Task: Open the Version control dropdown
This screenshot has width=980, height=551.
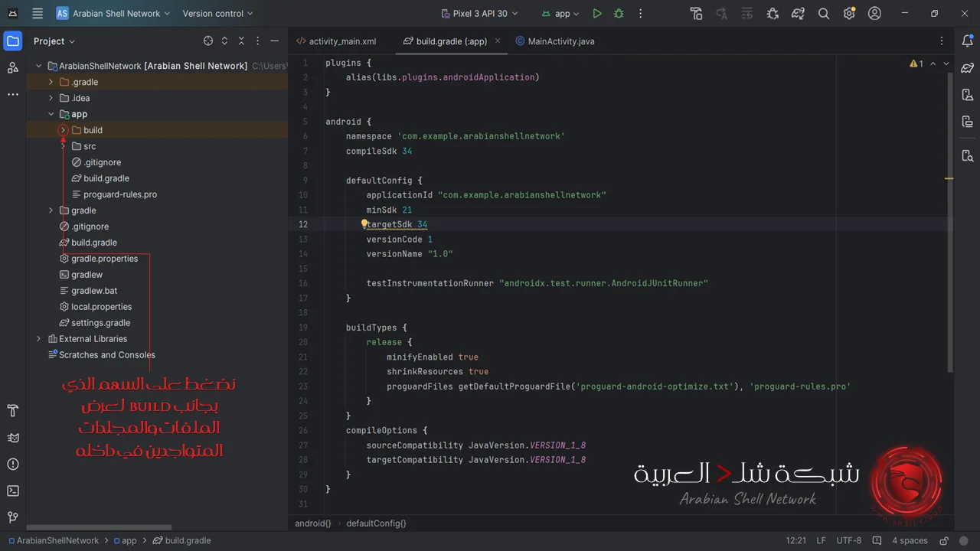Action: point(217,14)
